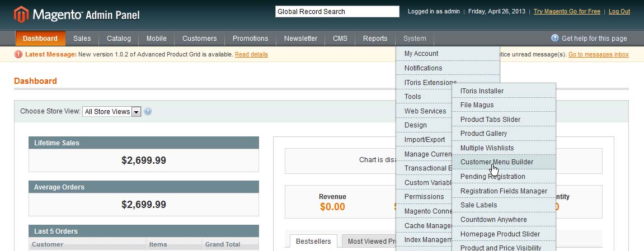Image resolution: width=644 pixels, height=251 pixels.
Task: Click the Latest Message alert icon
Action: (18, 54)
